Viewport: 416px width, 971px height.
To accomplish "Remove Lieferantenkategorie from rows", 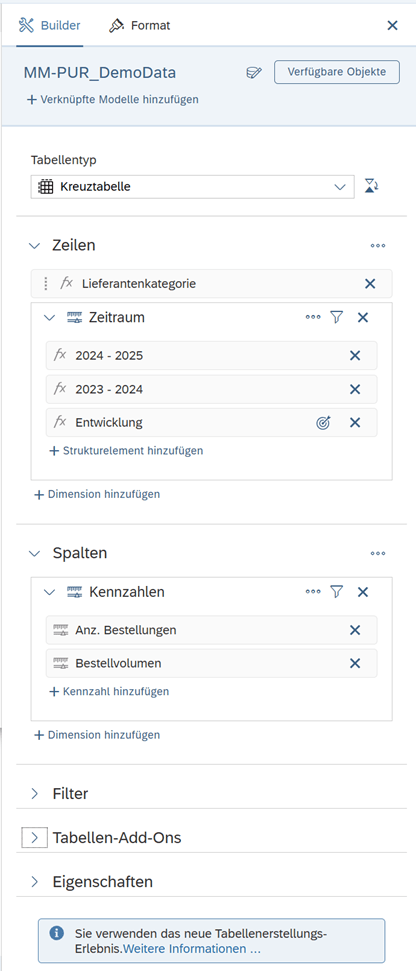I will tap(370, 284).
